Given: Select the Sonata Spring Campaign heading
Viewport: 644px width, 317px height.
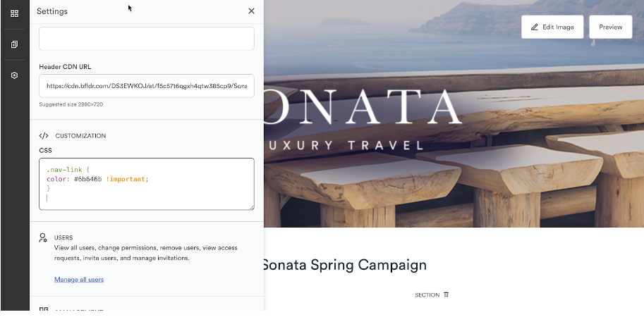Looking at the screenshot, I should tap(344, 264).
